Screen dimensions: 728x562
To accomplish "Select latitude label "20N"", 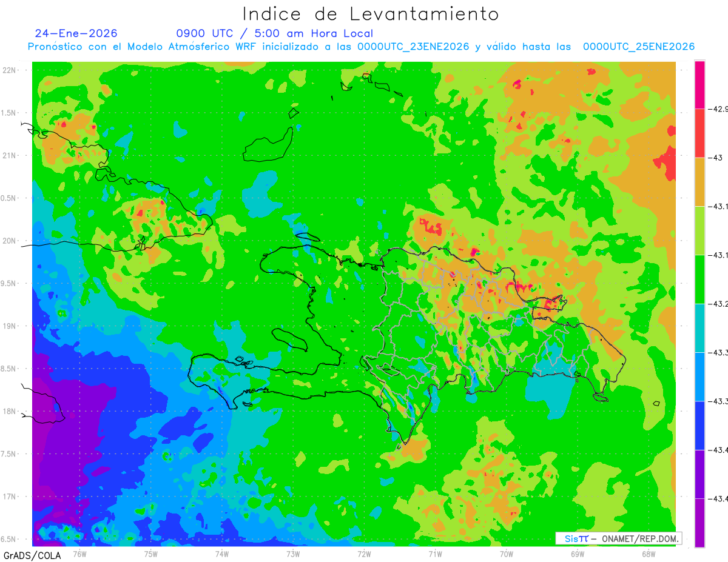I will (10, 241).
